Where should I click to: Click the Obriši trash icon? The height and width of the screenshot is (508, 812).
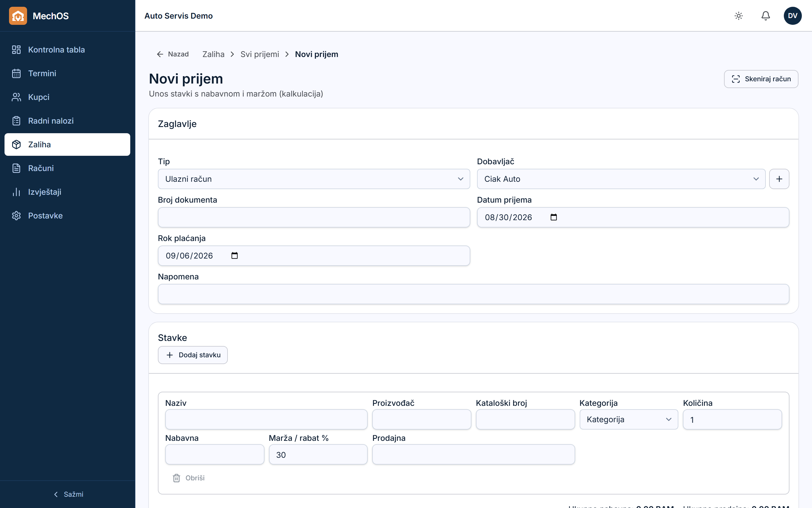pyautogui.click(x=176, y=478)
